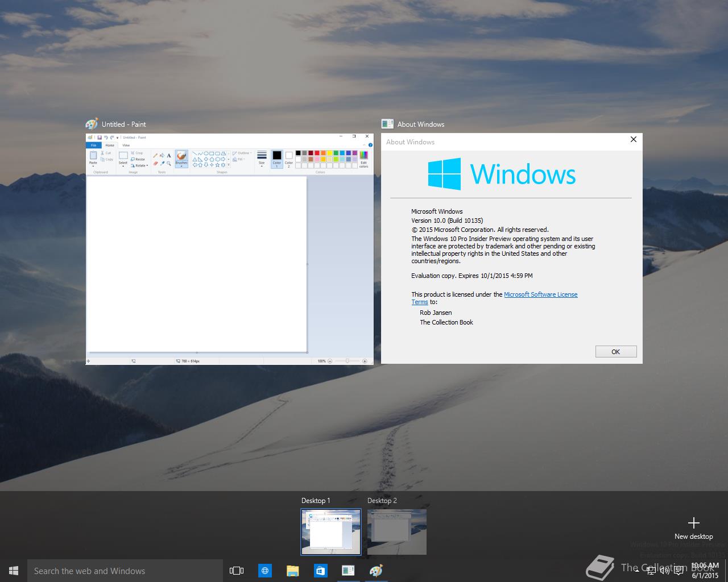Open Paint's Help question mark icon

370,145
